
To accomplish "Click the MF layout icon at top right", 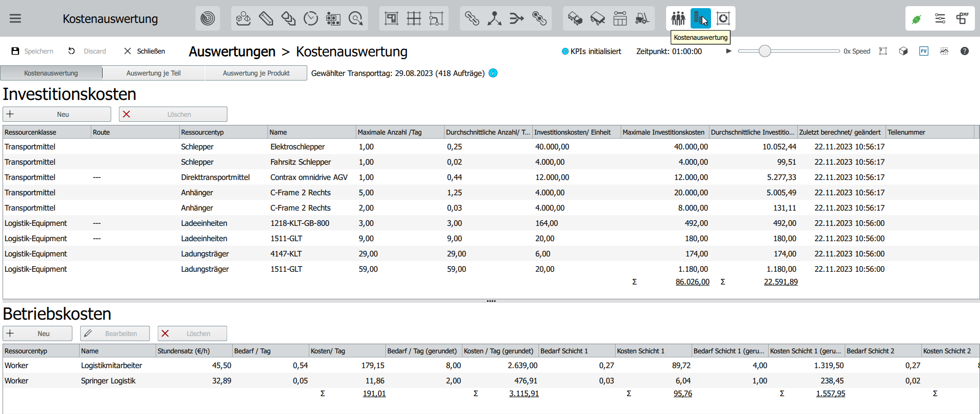I will point(962,19).
